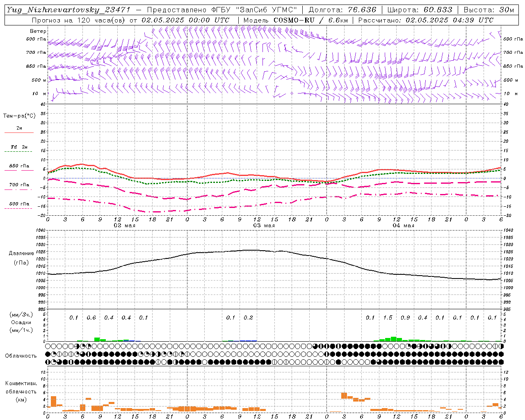Click the Тем-ра(°C) panel label
Viewport: 525px width, 420px height.
[19, 116]
